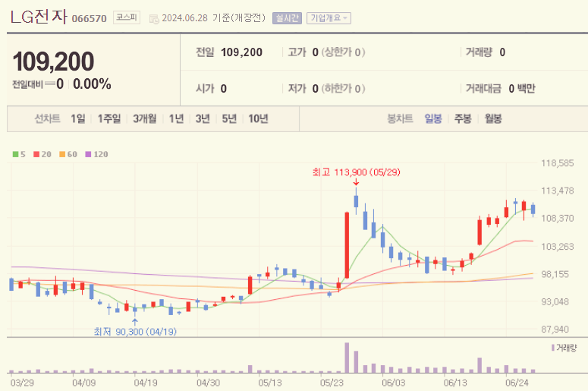Click the tall red candlestick before the 05/29 peak
This screenshot has width=588, height=391.
point(347,245)
